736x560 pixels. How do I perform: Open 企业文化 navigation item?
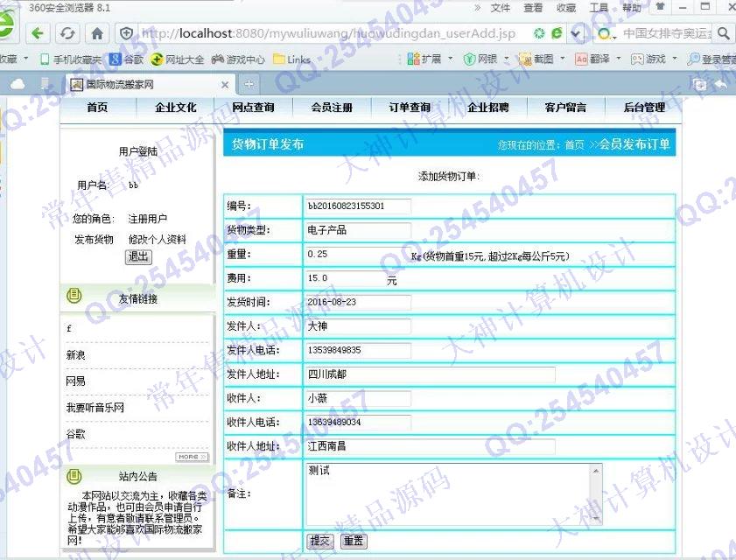coord(176,108)
